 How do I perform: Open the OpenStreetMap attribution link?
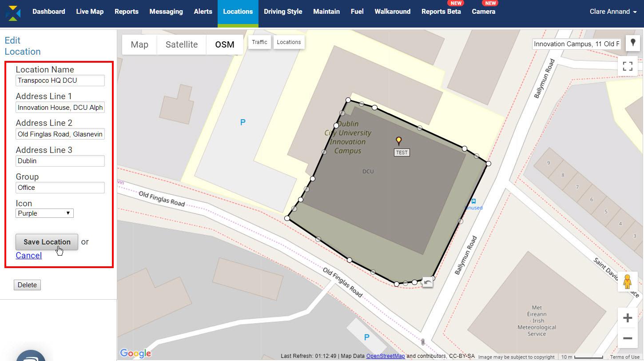[386, 356]
